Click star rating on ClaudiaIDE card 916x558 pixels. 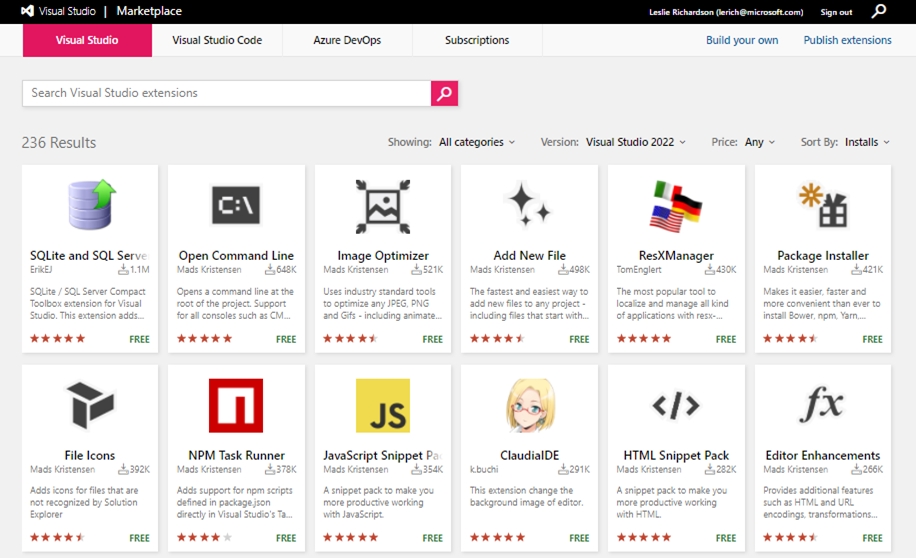pos(497,538)
